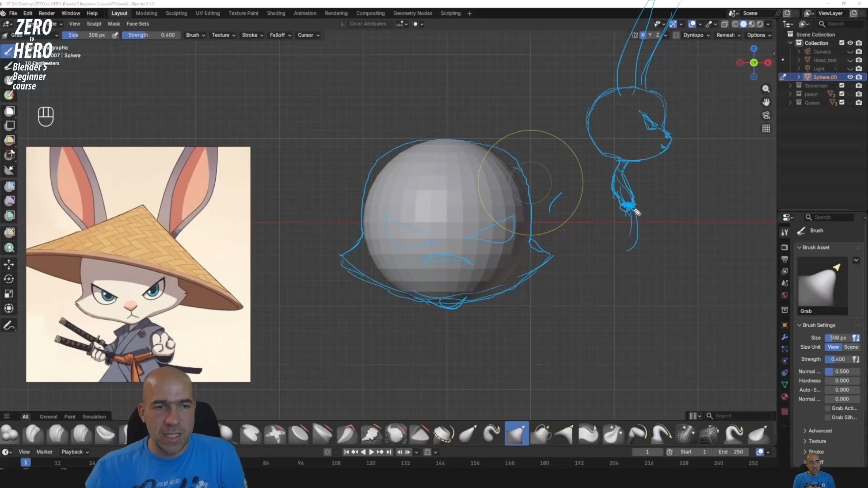
Task: Select the Rotate tool in the left toolbar
Action: 9,279
